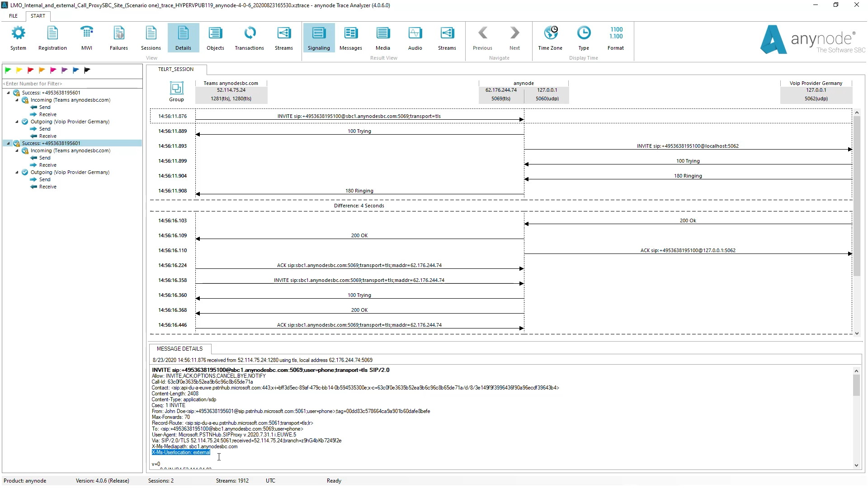868x488 pixels.
Task: Click the X-Ms-Userlocation: external header line
Action: 181,452
